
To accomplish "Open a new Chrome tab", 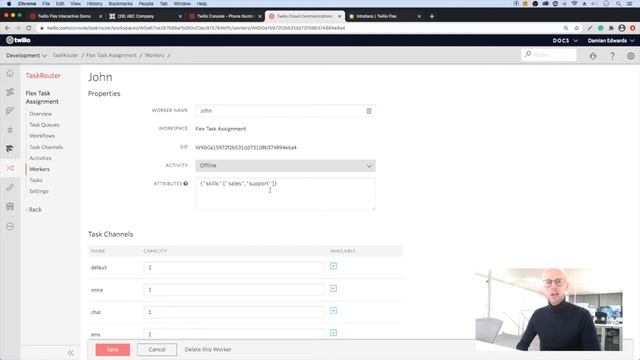I will (432, 16).
